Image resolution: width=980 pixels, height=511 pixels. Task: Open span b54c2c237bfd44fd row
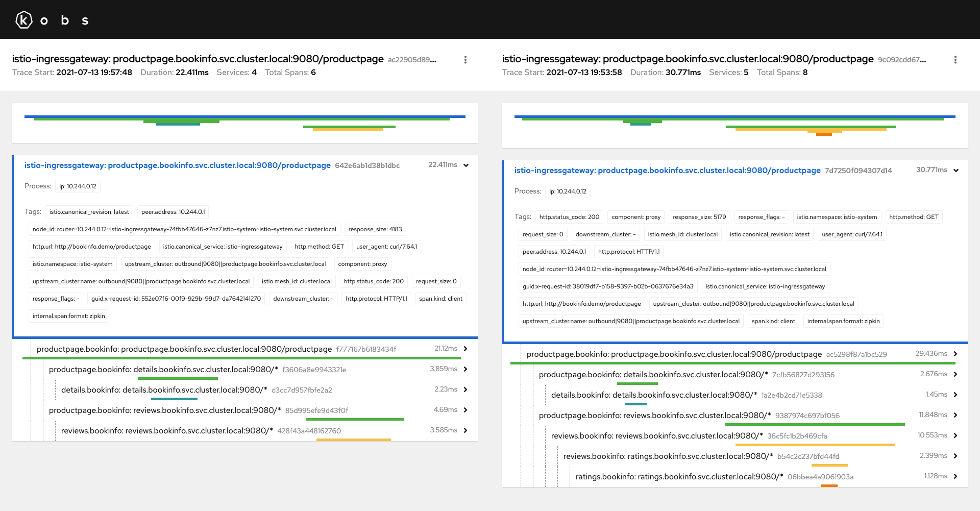point(735,456)
